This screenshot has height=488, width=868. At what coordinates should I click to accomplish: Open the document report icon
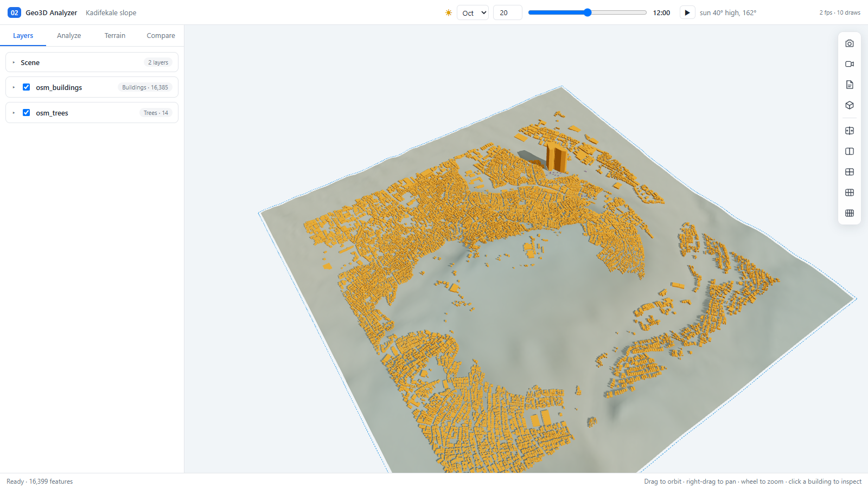pyautogui.click(x=850, y=85)
